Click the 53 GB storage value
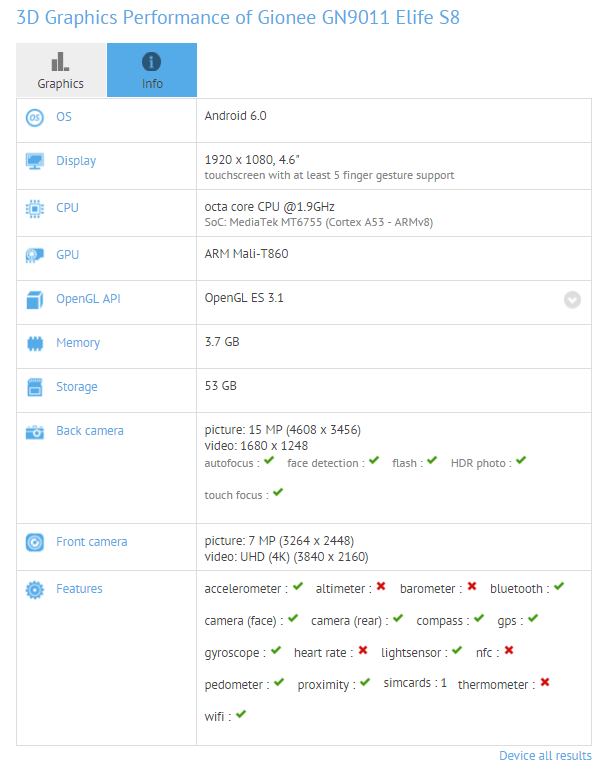607x775 pixels. [220, 386]
